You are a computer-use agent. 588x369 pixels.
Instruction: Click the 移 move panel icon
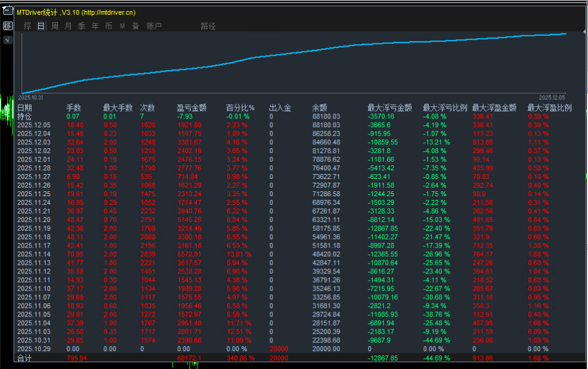[x=7, y=26]
